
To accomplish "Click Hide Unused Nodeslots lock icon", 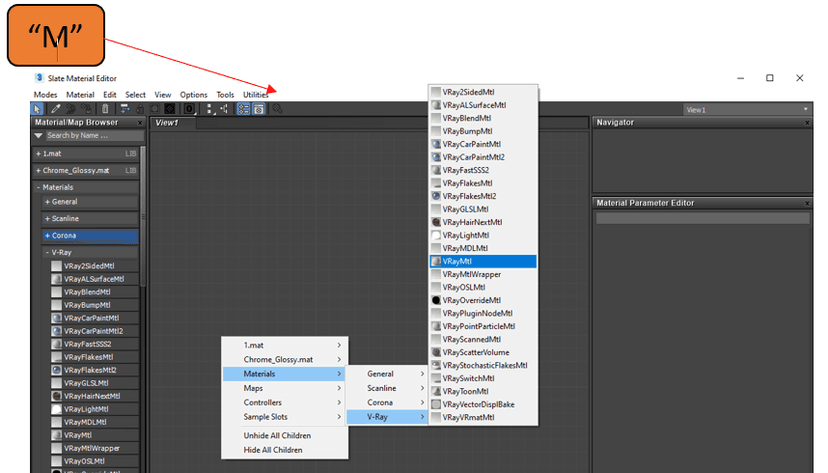I will click(140, 109).
